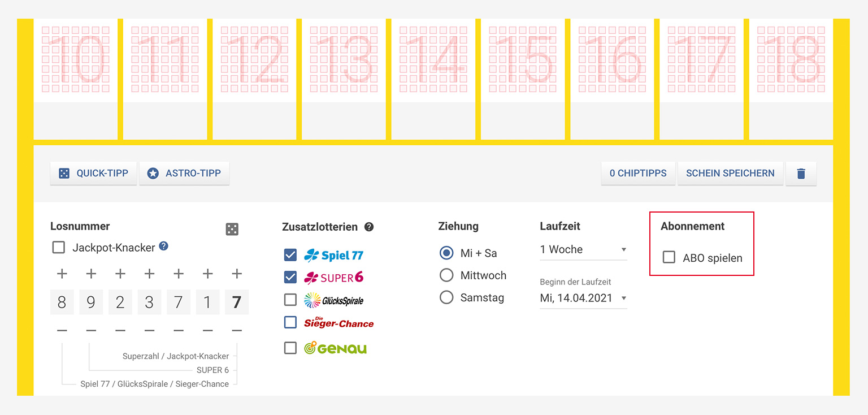
Task: Select the Mittwoch radio button
Action: [446, 275]
